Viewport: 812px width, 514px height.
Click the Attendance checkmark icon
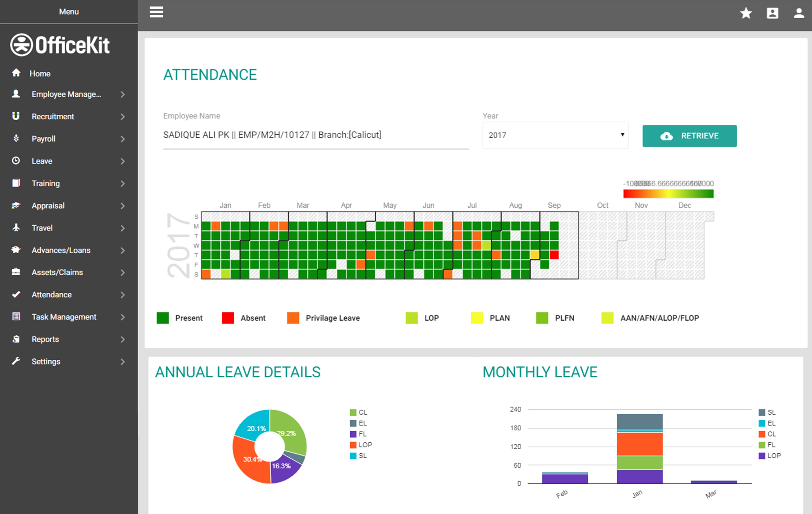click(16, 294)
